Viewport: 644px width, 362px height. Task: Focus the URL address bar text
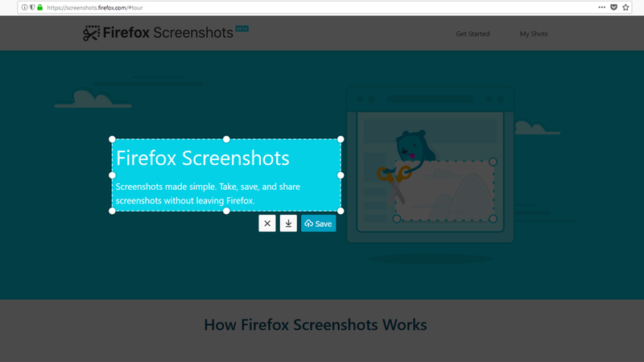tap(95, 8)
